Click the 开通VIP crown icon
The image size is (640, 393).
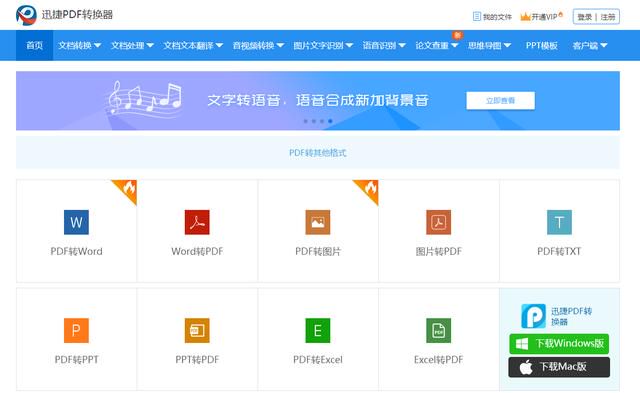(525, 16)
